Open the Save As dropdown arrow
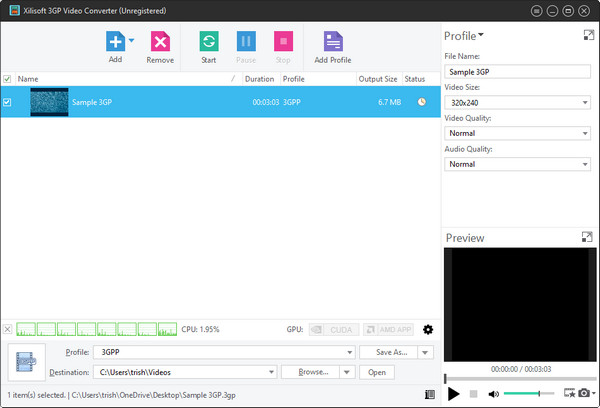Image resolution: width=600 pixels, height=408 pixels. click(426, 352)
